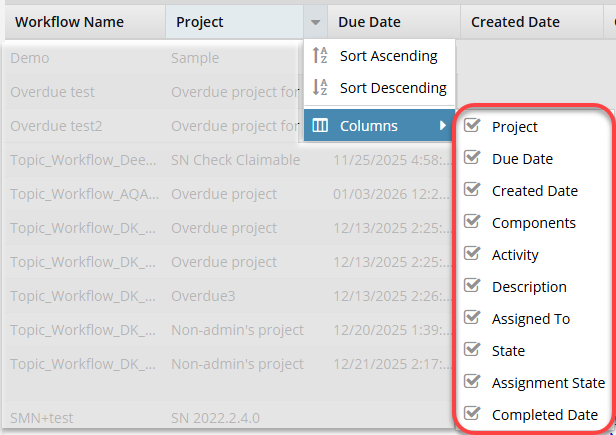Uncheck the State column checkbox
The width and height of the screenshot is (616, 435).
[x=473, y=351]
